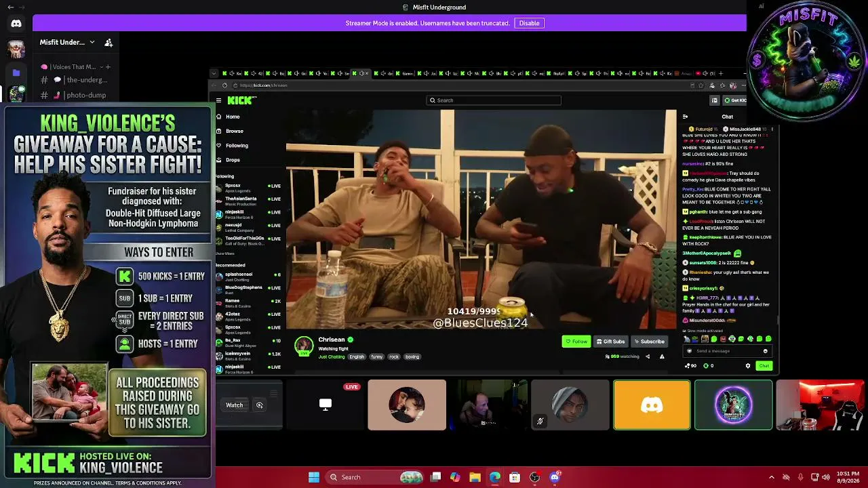Select the LIVE screen share tile

pos(325,405)
